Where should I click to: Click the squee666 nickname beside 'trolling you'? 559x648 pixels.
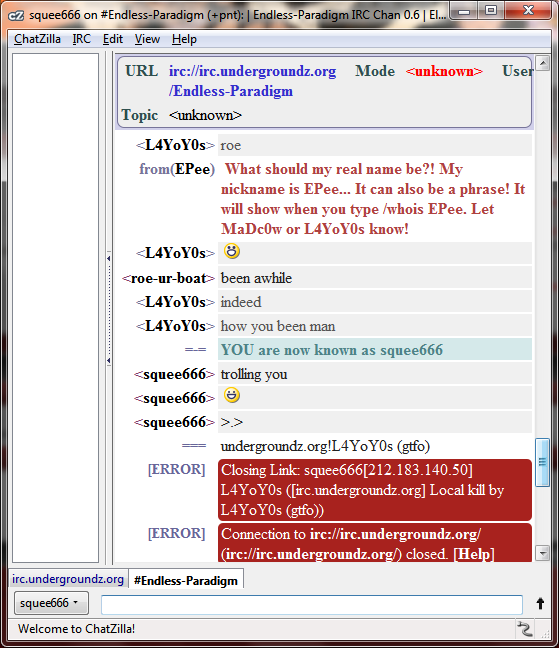[x=174, y=374]
